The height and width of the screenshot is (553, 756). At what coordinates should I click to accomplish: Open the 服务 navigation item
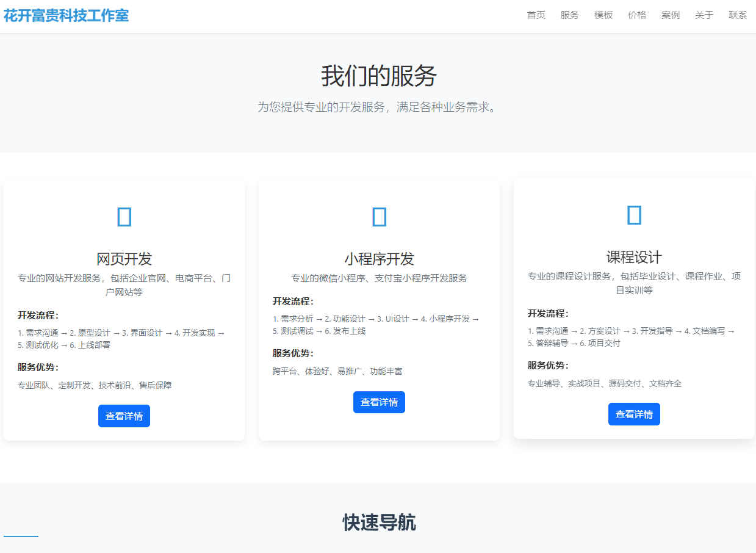(x=569, y=15)
